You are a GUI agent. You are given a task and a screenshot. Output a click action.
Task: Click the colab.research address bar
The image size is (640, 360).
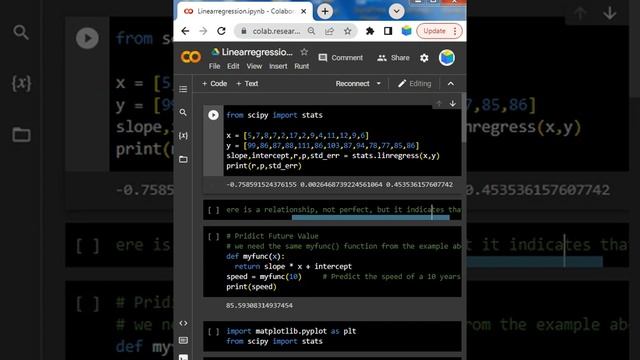[x=276, y=31]
